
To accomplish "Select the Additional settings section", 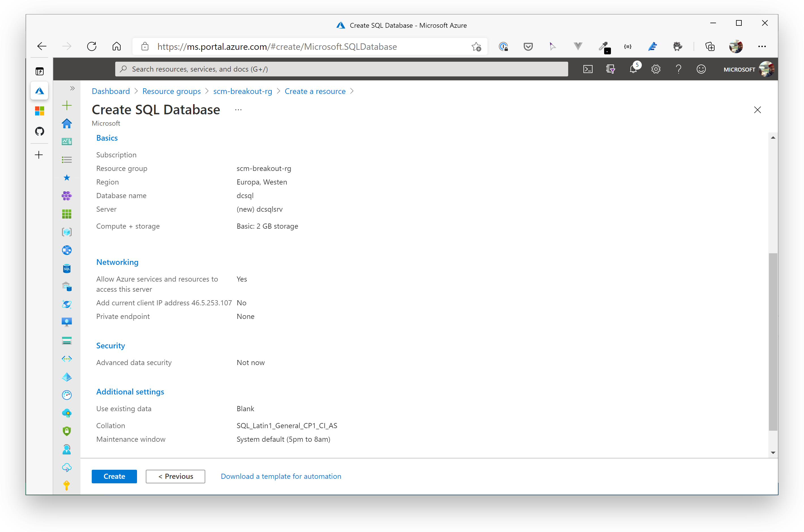I will pos(129,391).
